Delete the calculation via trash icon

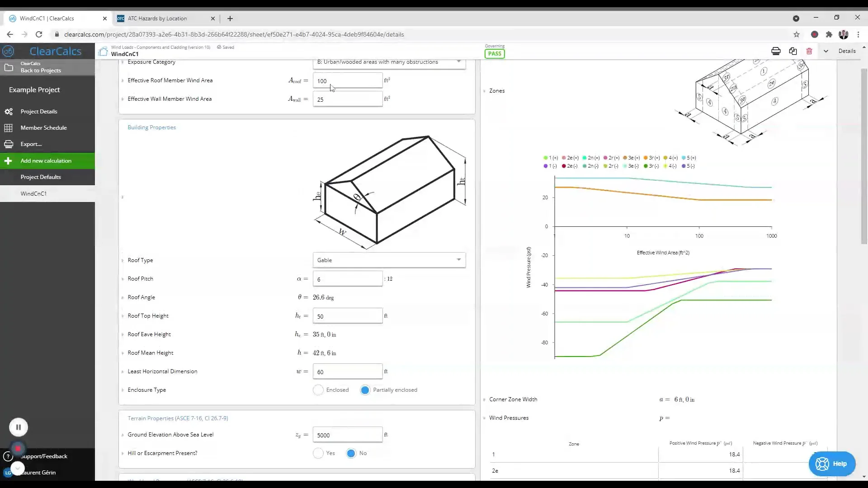coord(810,51)
